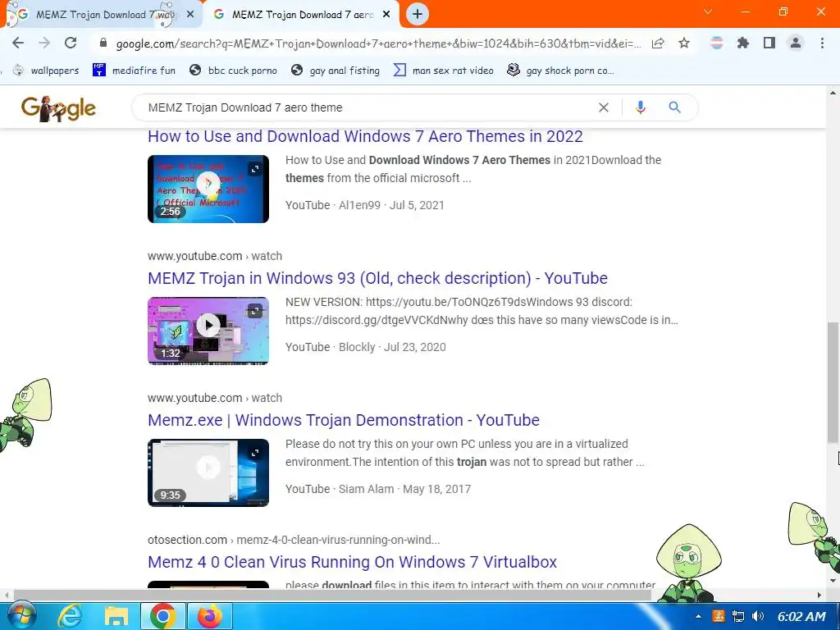This screenshot has height=630, width=840.
Task: Open the tab search chevron
Action: tap(708, 11)
